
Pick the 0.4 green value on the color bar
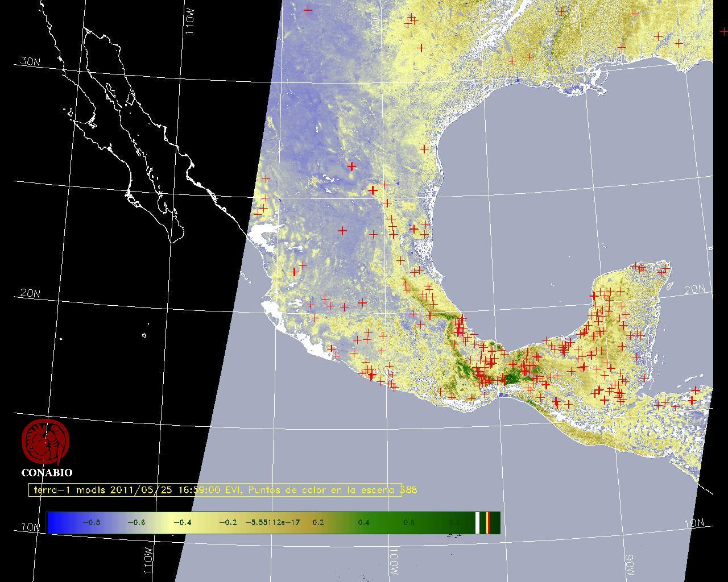[363, 522]
